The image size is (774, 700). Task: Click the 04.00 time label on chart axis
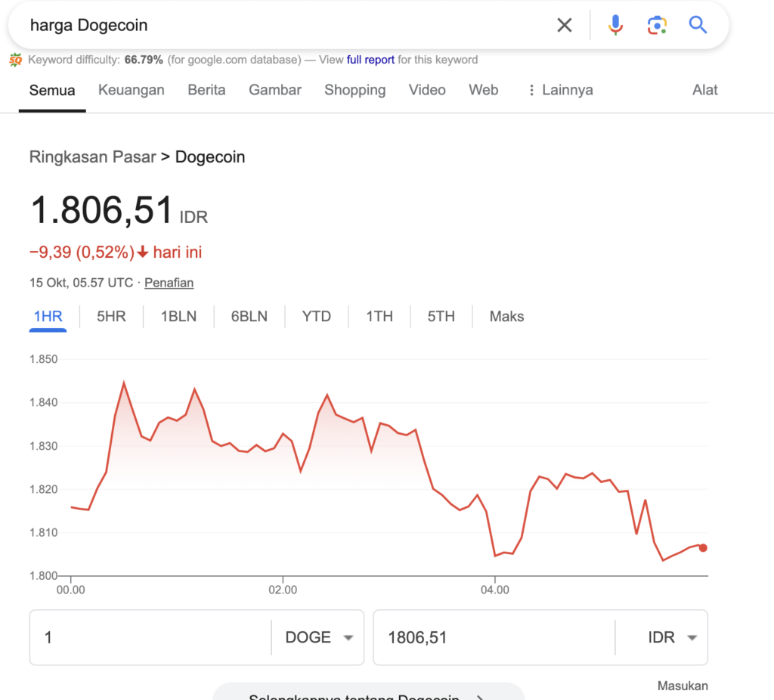[x=494, y=590]
